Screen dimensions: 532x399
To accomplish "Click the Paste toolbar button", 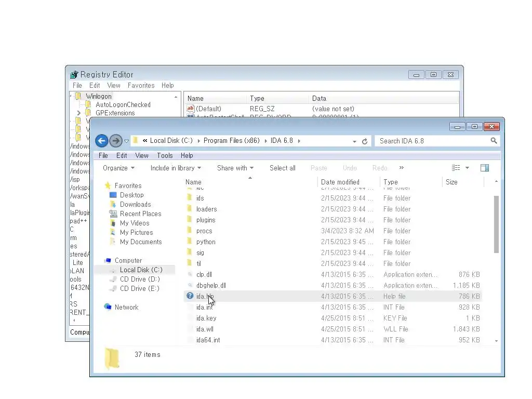I will [x=318, y=168].
